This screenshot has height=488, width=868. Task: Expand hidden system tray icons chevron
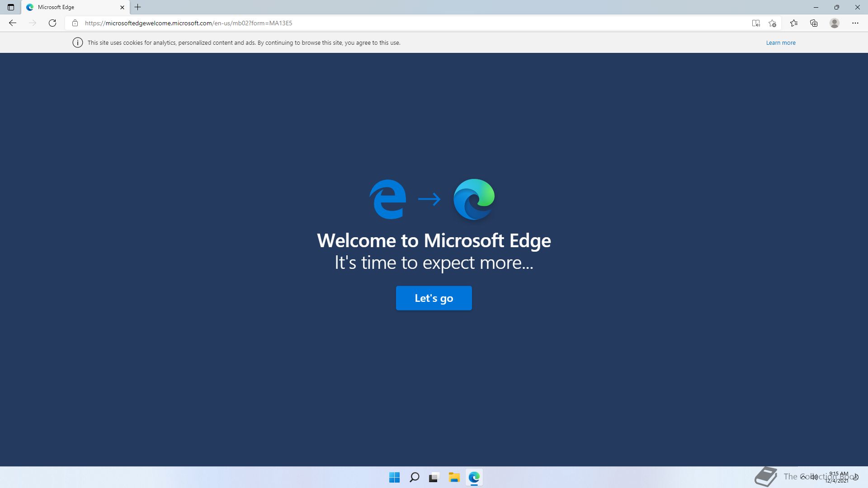[803, 477]
